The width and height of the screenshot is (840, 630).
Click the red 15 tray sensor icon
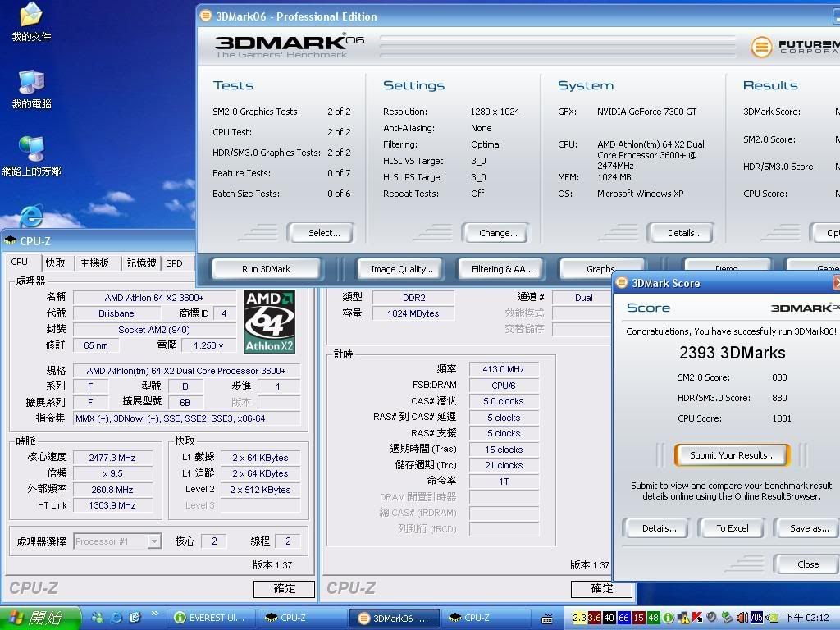point(638,618)
